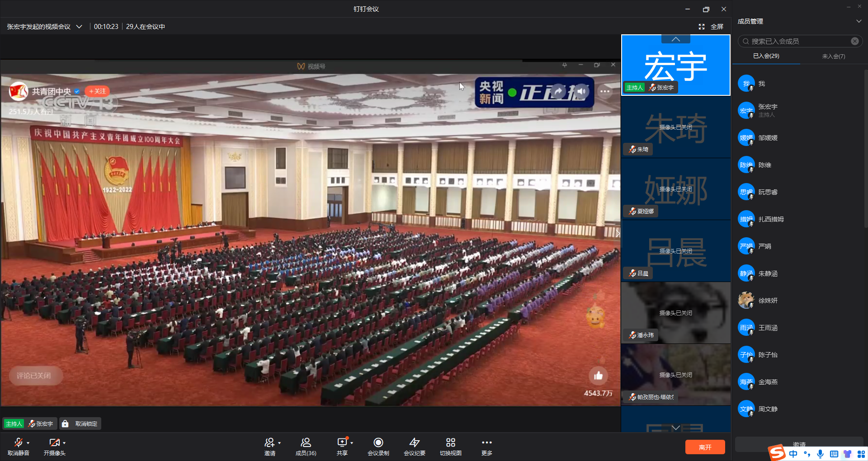Image resolution: width=868 pixels, height=461 pixels.
Task: Click the red Leave meeting button
Action: click(x=705, y=447)
